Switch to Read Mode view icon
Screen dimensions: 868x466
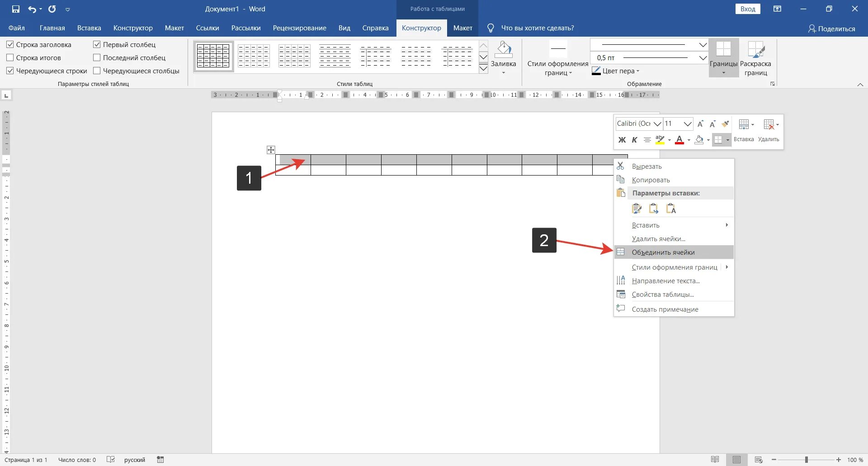click(715, 460)
